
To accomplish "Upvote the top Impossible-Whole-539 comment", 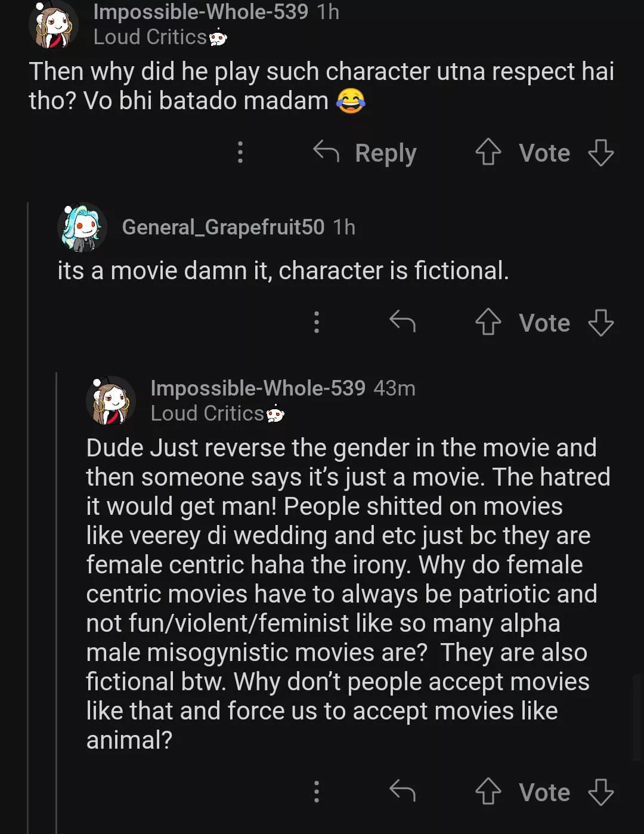I will pyautogui.click(x=488, y=153).
